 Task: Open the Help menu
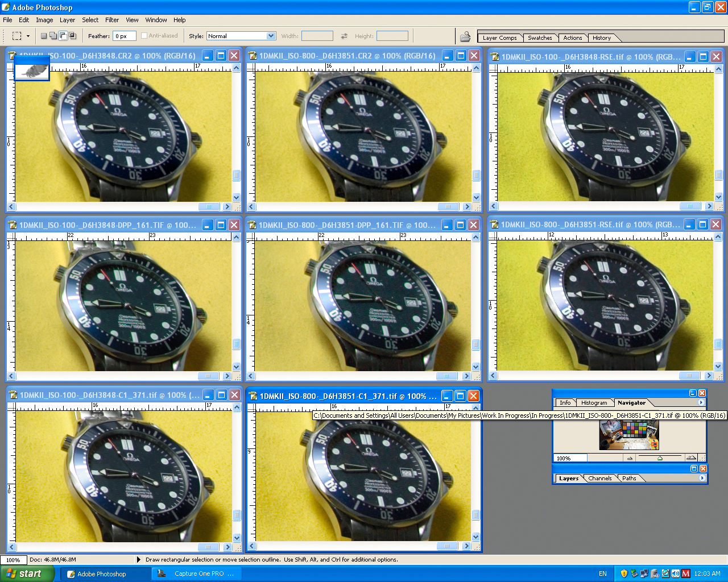[x=180, y=20]
